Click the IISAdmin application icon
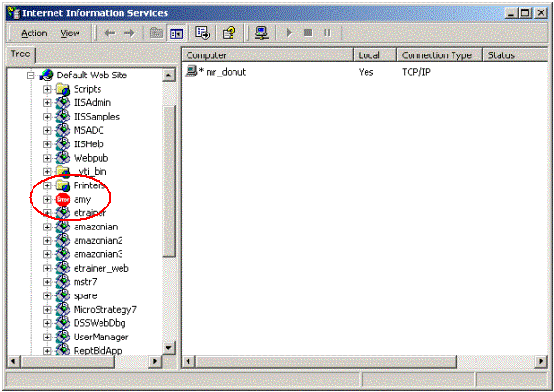Image resolution: width=554 pixels, height=392 pixels. pyautogui.click(x=63, y=102)
